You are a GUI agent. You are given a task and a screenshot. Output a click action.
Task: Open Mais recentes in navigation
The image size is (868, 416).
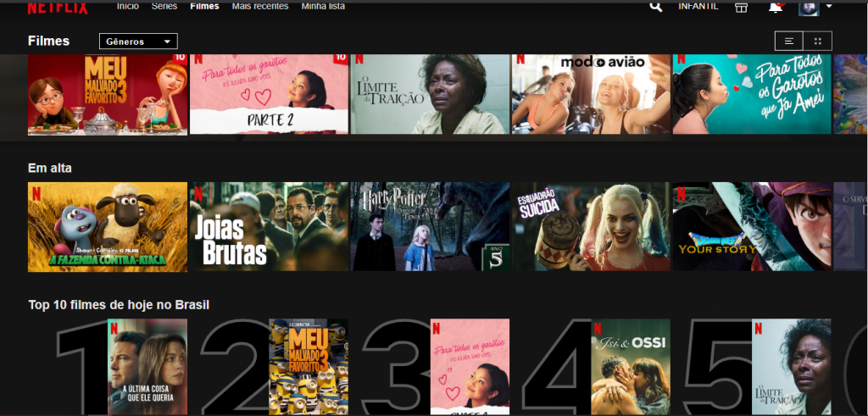(260, 6)
